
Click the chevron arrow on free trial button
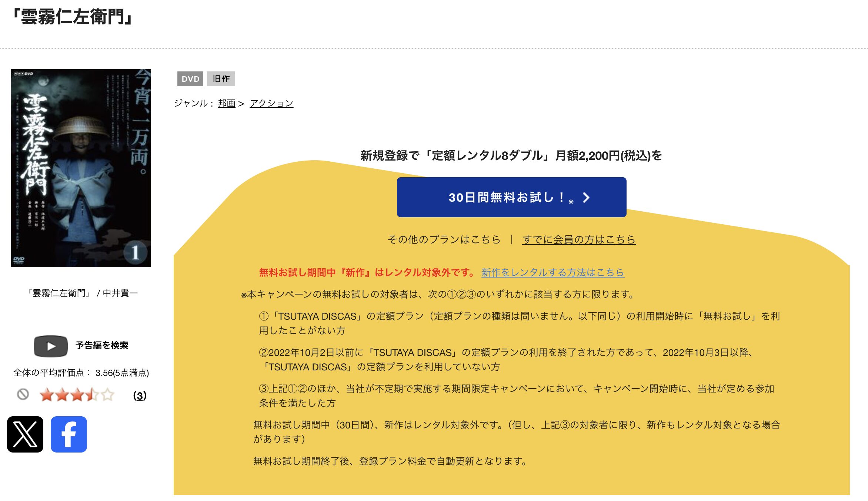click(x=585, y=197)
